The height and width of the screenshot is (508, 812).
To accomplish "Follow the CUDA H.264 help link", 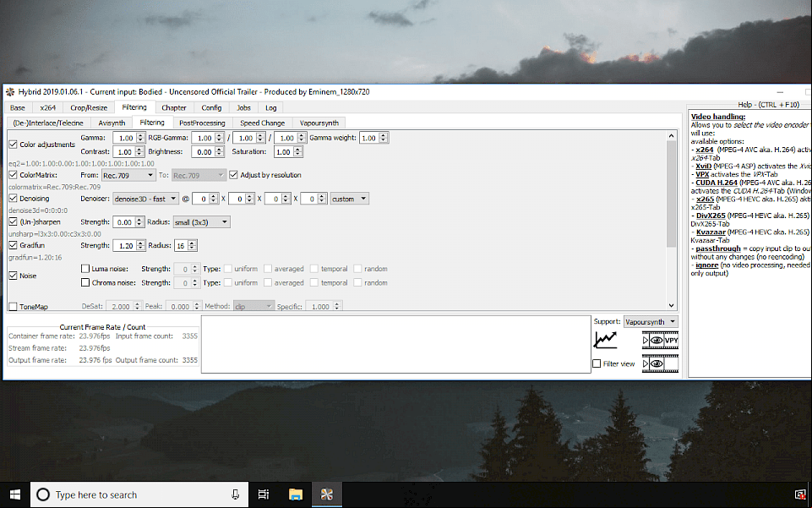I will point(717,183).
